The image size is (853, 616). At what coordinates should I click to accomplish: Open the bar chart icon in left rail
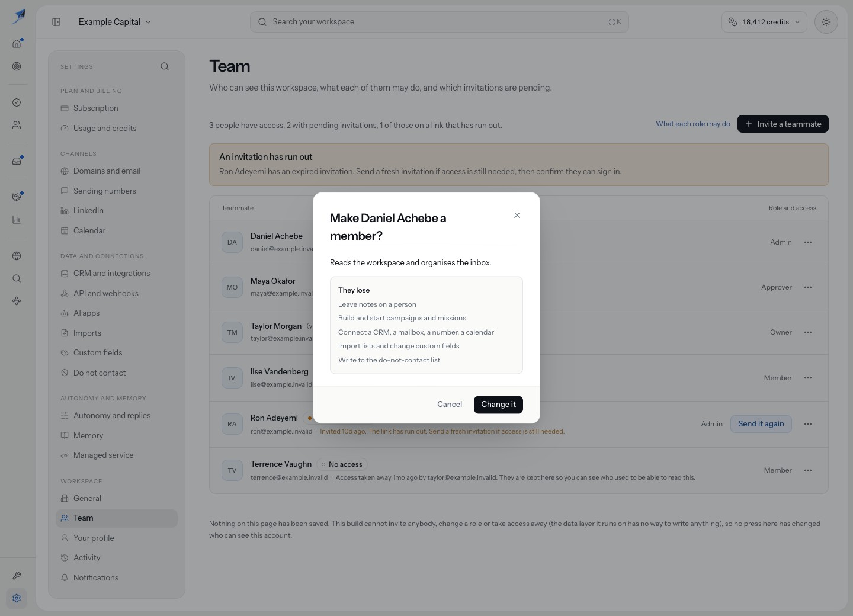click(17, 220)
